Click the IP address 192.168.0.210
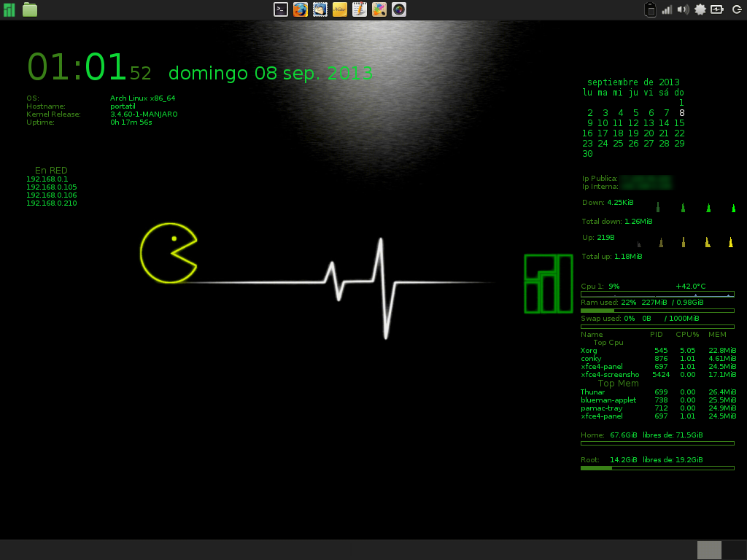 (x=52, y=203)
